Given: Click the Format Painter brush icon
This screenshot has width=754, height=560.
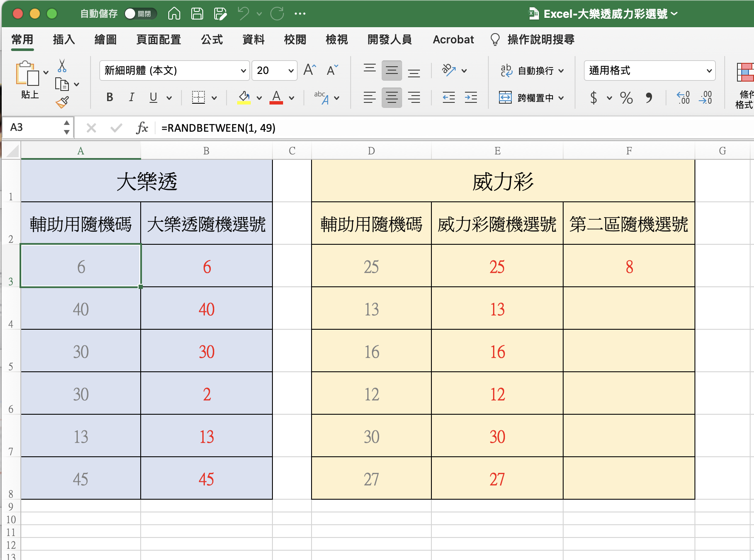Looking at the screenshot, I should tap(62, 102).
